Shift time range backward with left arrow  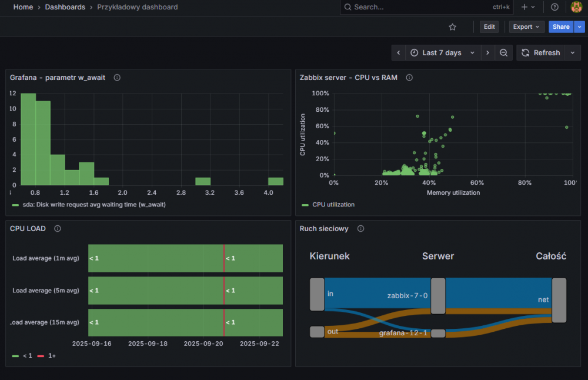[399, 53]
